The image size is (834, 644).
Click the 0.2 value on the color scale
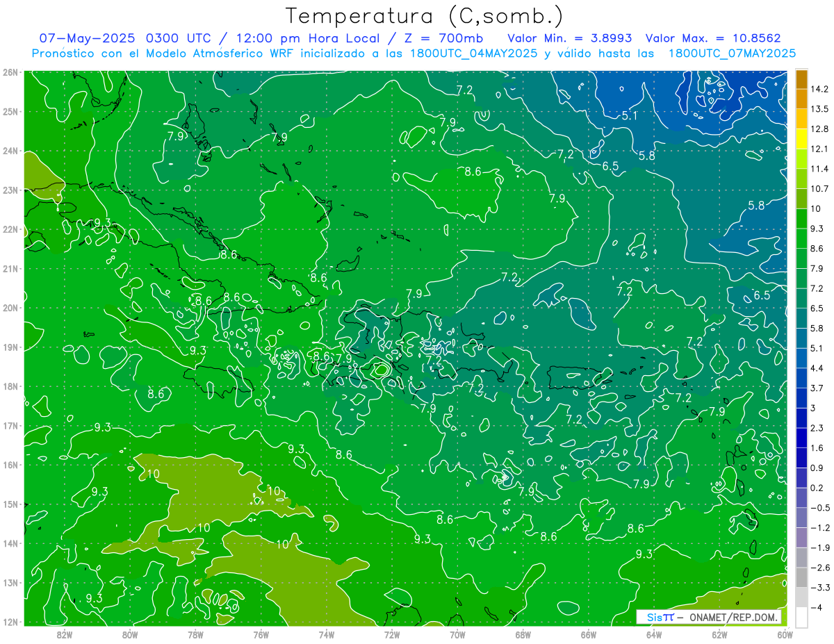pos(817,488)
